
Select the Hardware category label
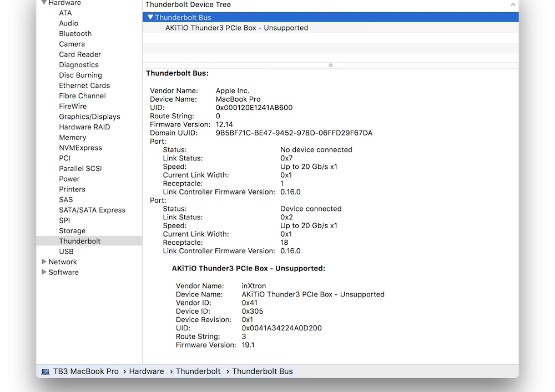coord(65,3)
